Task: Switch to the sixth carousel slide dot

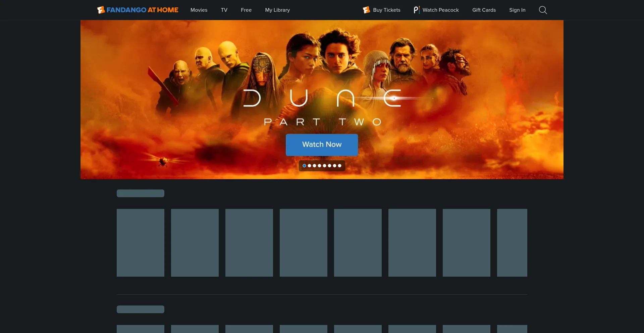Action: (329, 166)
